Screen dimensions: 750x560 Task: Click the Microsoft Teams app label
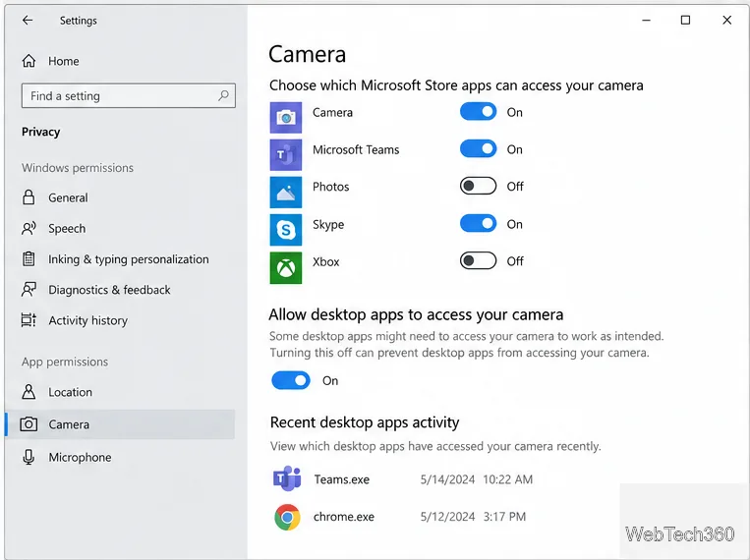click(356, 149)
